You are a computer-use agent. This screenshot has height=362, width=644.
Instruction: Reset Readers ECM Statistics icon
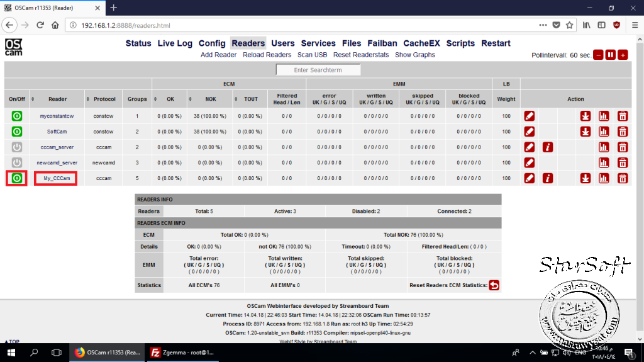494,285
